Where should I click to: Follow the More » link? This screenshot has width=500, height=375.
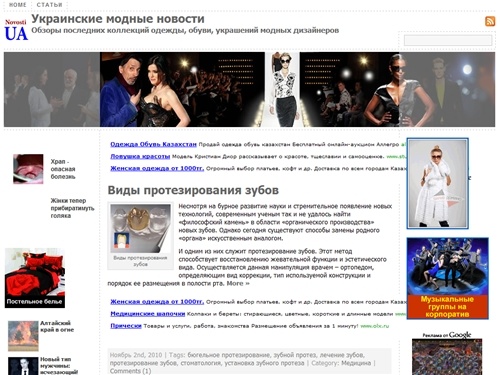point(238,284)
